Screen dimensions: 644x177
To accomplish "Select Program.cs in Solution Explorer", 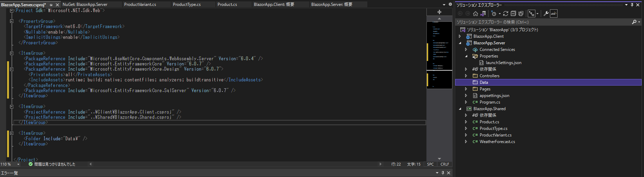I will click(x=490, y=102).
